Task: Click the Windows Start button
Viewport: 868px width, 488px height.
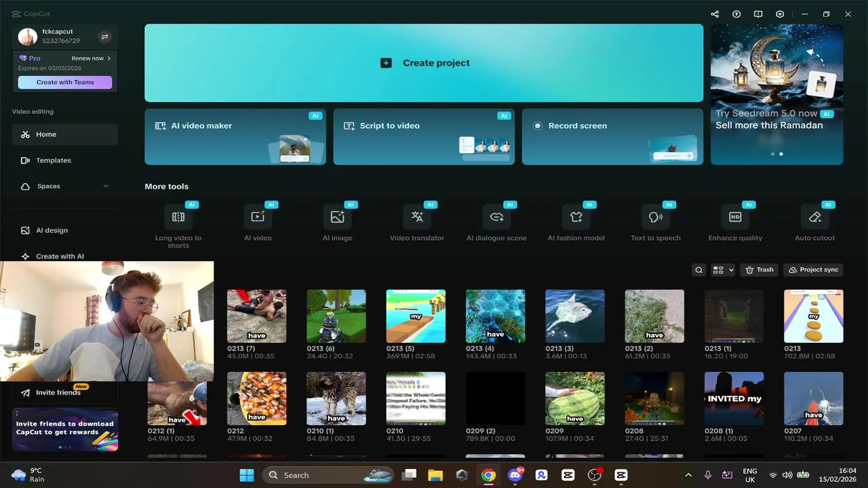Action: tap(247, 475)
